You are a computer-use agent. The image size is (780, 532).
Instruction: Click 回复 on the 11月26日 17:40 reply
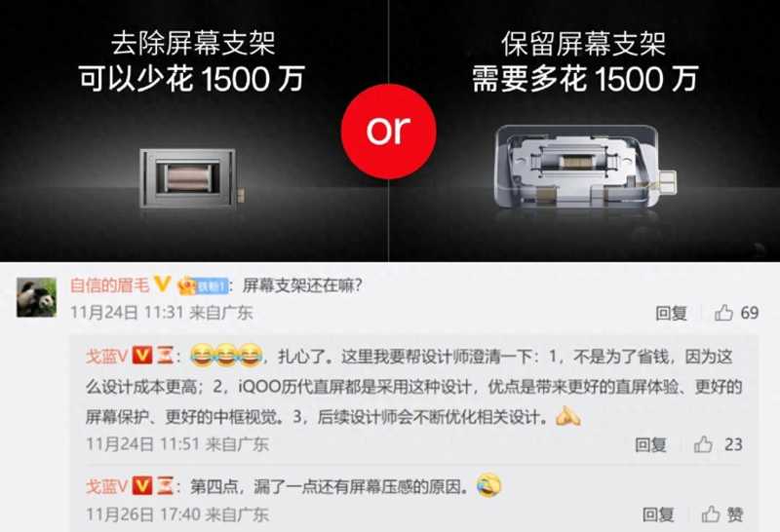coord(657,514)
